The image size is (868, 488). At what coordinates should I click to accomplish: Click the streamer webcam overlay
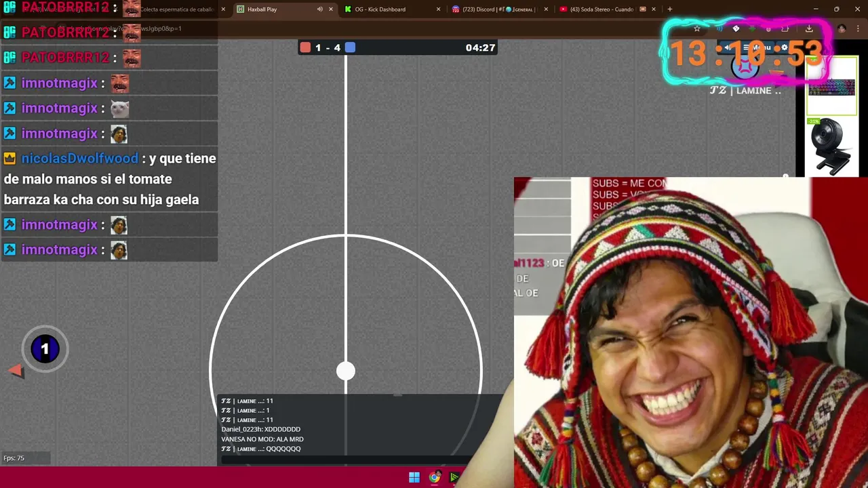tap(690, 332)
